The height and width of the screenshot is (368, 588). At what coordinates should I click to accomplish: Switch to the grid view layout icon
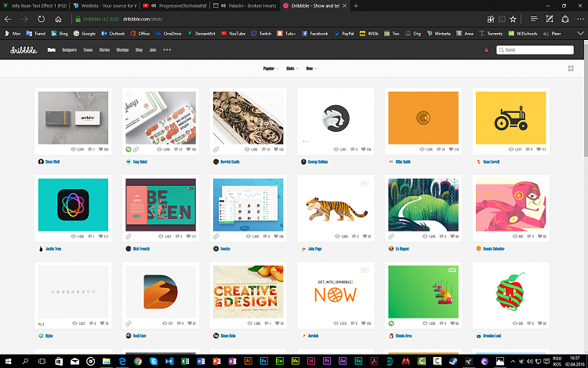tap(570, 68)
